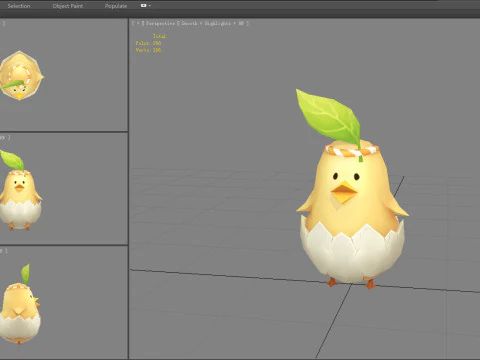This screenshot has width=480, height=360.
Task: Open the Object Paint ribbon tab
Action: point(68,6)
